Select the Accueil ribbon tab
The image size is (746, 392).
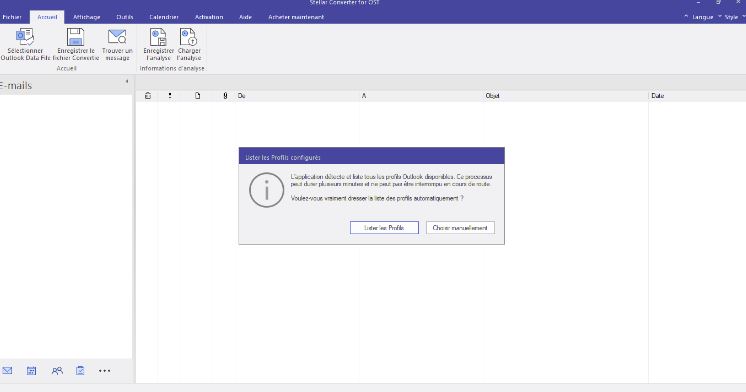click(47, 17)
